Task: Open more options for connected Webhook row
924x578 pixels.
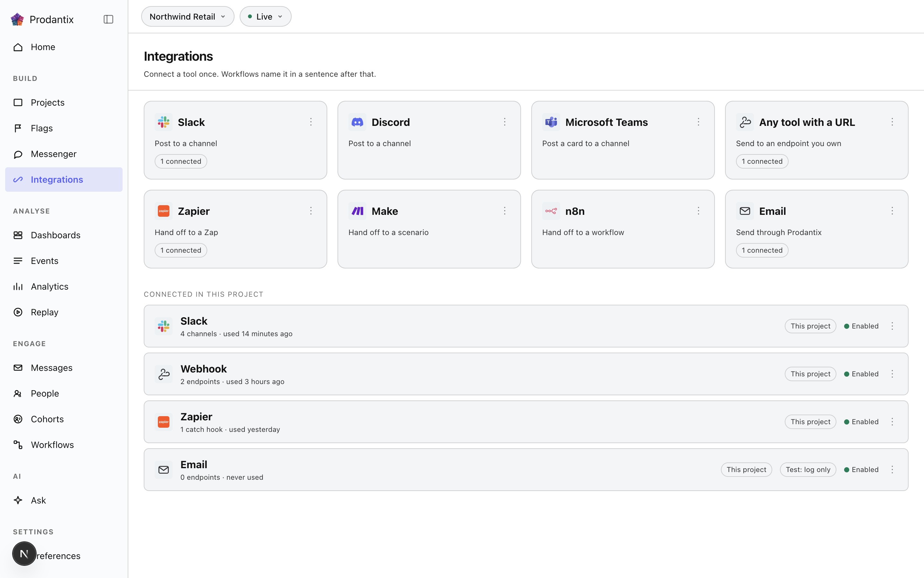Action: (892, 374)
